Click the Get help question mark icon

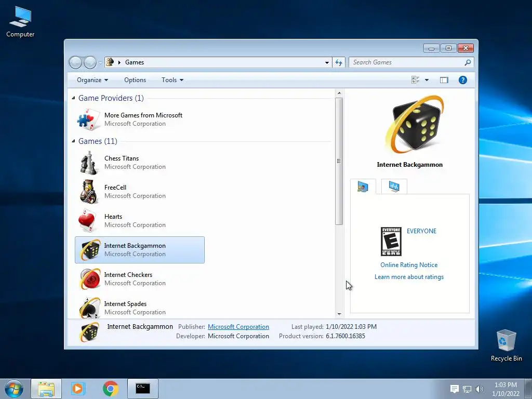point(462,80)
